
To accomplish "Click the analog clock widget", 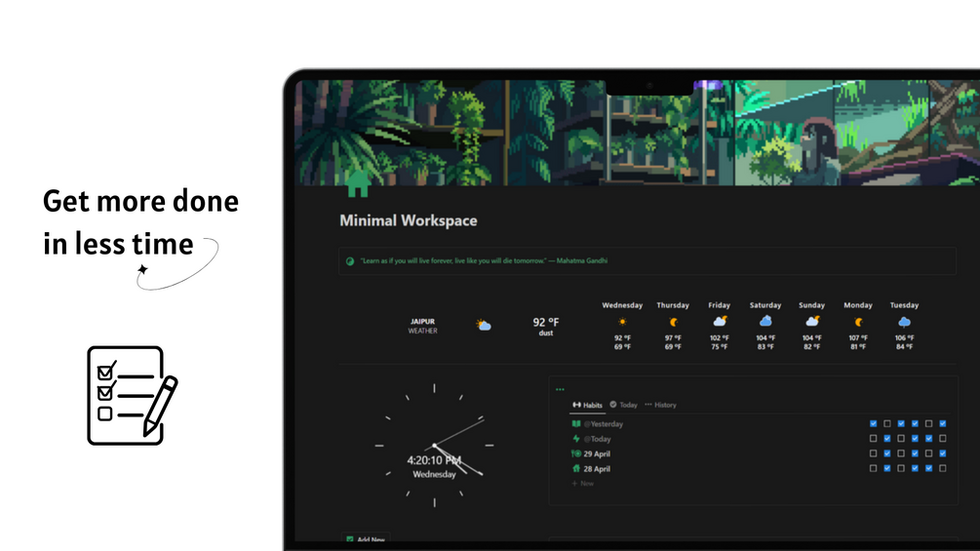I will tap(434, 446).
